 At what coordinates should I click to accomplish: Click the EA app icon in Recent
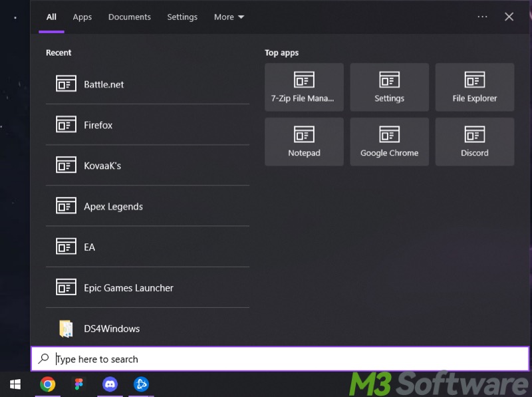(66, 246)
